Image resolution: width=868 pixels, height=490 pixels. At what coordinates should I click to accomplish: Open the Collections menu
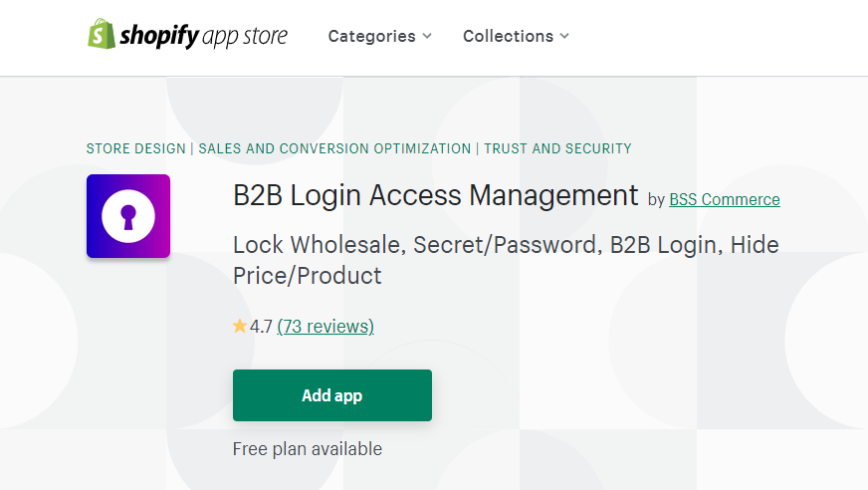516,36
